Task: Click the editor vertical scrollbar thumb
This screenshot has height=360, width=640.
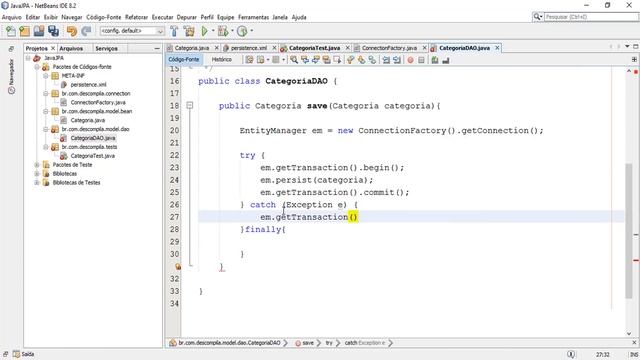Action: (x=629, y=231)
